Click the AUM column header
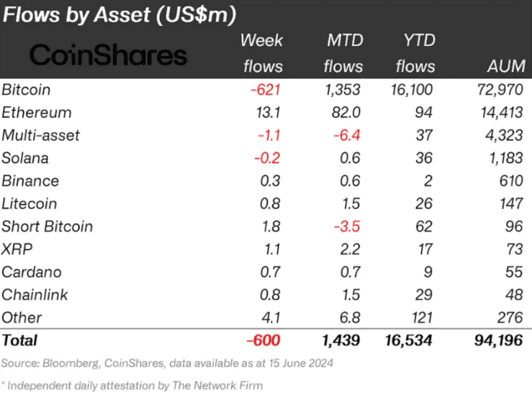 tap(501, 66)
